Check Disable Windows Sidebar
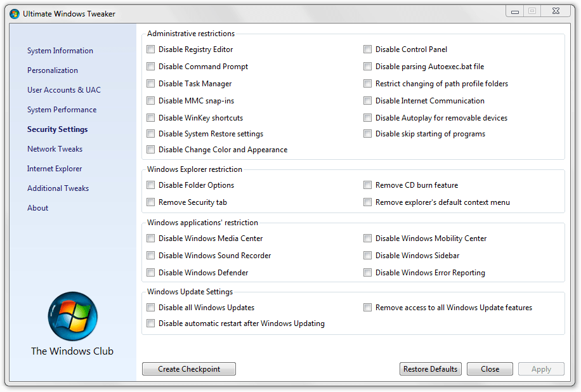This screenshot has height=392, width=581. coord(367,255)
